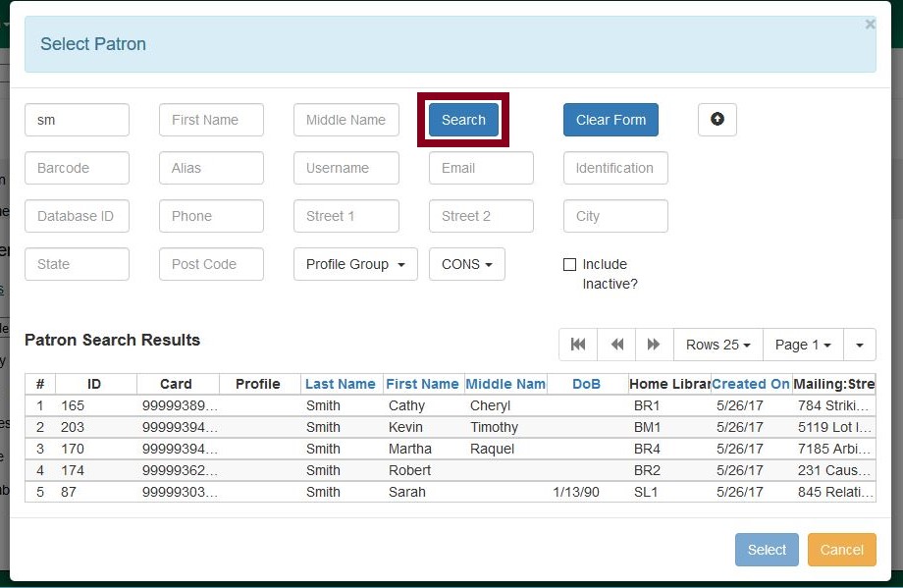903x588 pixels.
Task: Click the Email search field
Action: pyautogui.click(x=481, y=168)
